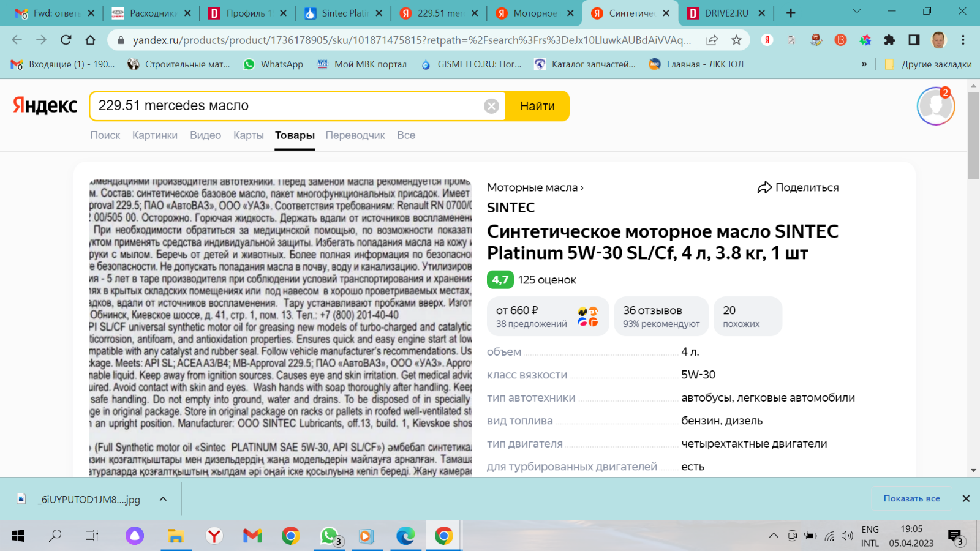Select Все search category

click(406, 135)
